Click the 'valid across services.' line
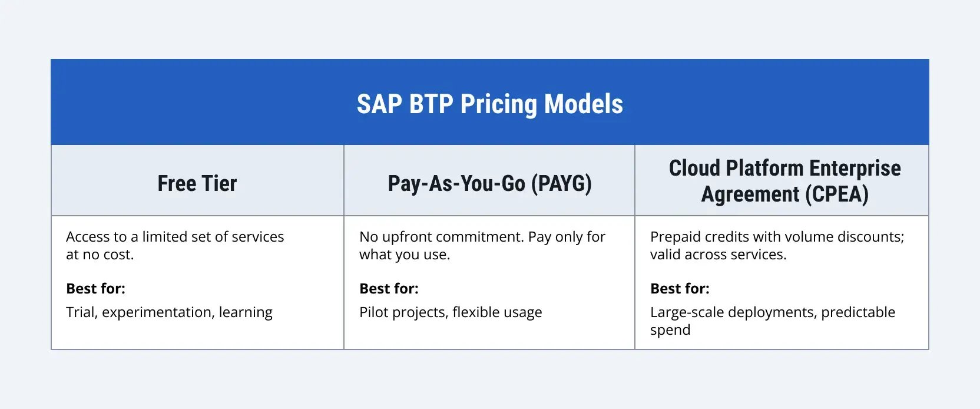Viewport: 980px width, 409px height. pos(718,255)
